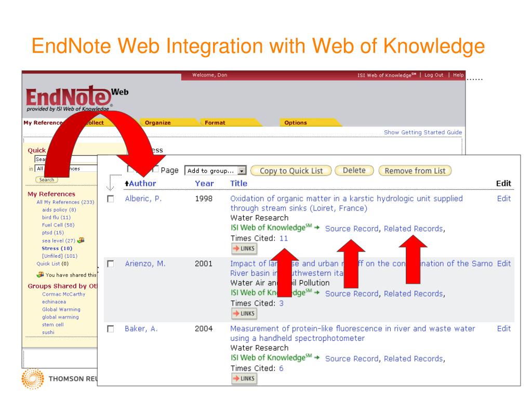
Task: Open author Arienzo, M. link
Action: [145, 264]
